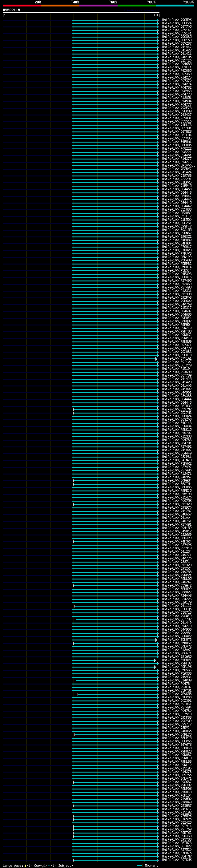
Task: Select hit UniRef100_Q2XTE0
Action: 176,61
